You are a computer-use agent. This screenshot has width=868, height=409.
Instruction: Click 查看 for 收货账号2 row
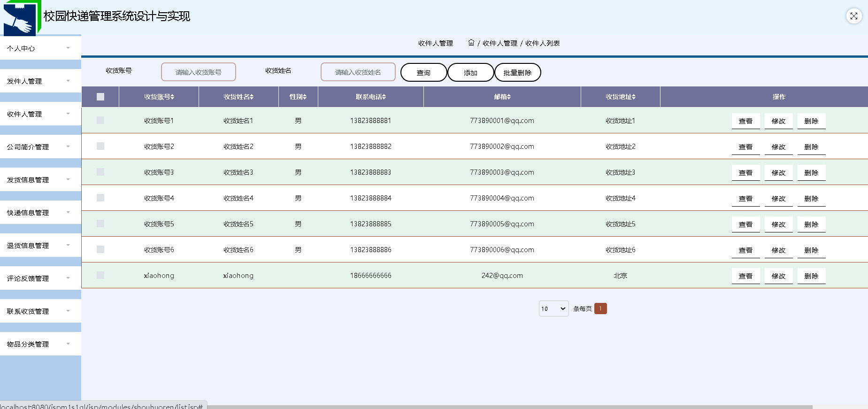[746, 147]
